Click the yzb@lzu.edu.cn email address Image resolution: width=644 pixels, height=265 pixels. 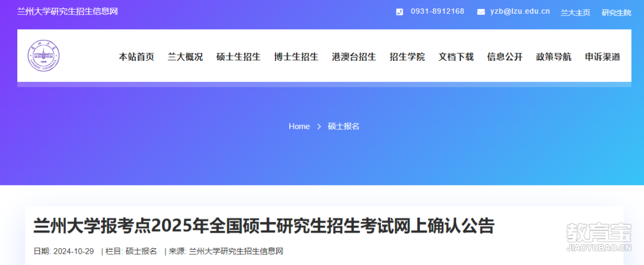coord(520,11)
